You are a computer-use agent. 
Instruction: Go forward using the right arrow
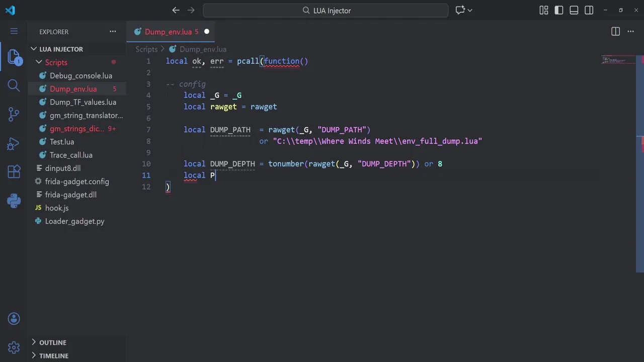click(191, 10)
